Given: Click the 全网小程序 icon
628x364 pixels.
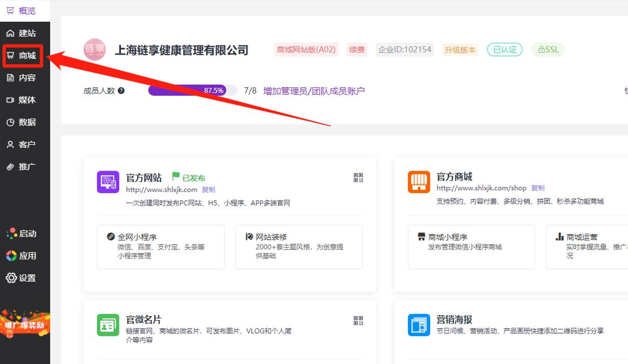Looking at the screenshot, I should 111,237.
